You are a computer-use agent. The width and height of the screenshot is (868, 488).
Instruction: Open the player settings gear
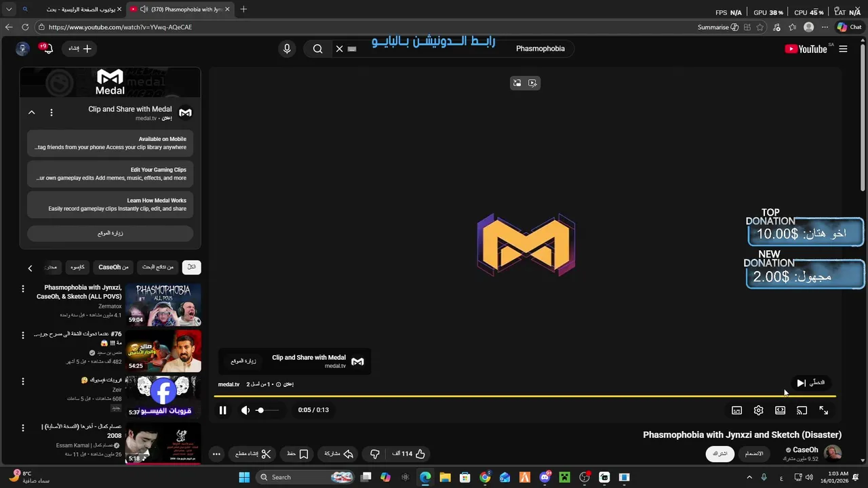pos(758,410)
